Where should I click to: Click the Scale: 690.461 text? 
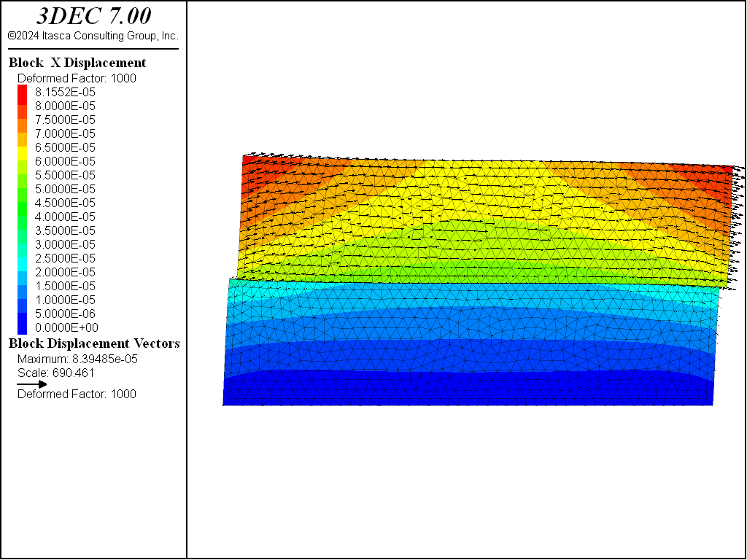[x=55, y=373]
